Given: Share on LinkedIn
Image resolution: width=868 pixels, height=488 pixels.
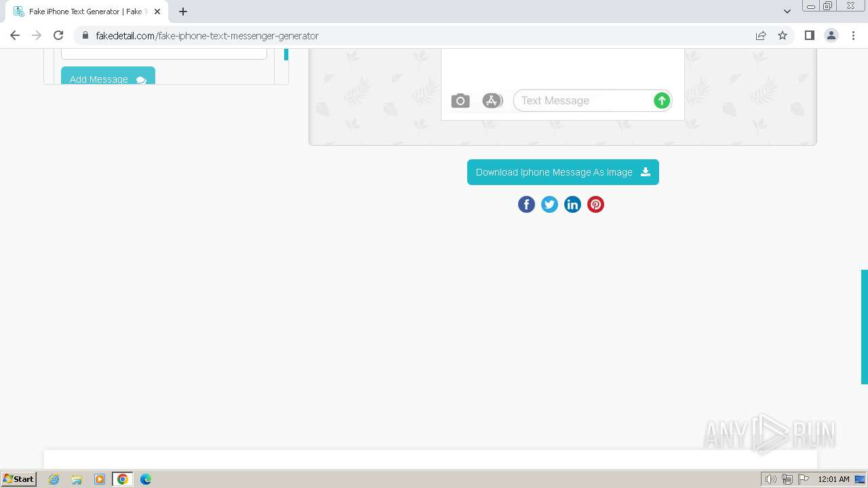Looking at the screenshot, I should 572,205.
